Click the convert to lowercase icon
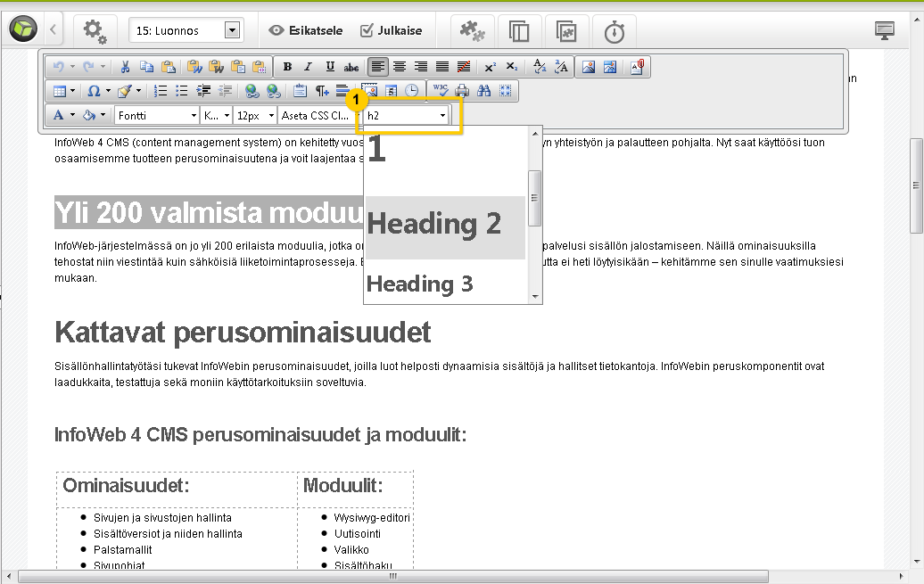Image resolution: width=924 pixels, height=584 pixels. coord(540,67)
